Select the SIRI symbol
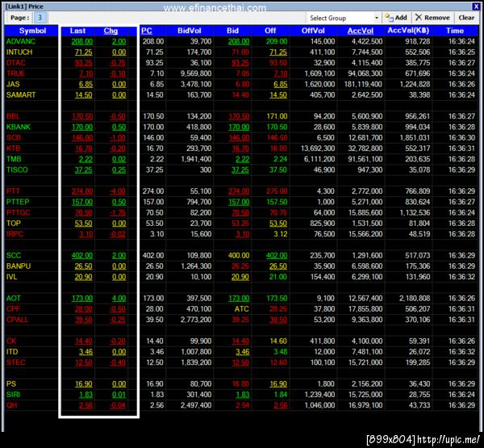The image size is (484, 448). 13,395
